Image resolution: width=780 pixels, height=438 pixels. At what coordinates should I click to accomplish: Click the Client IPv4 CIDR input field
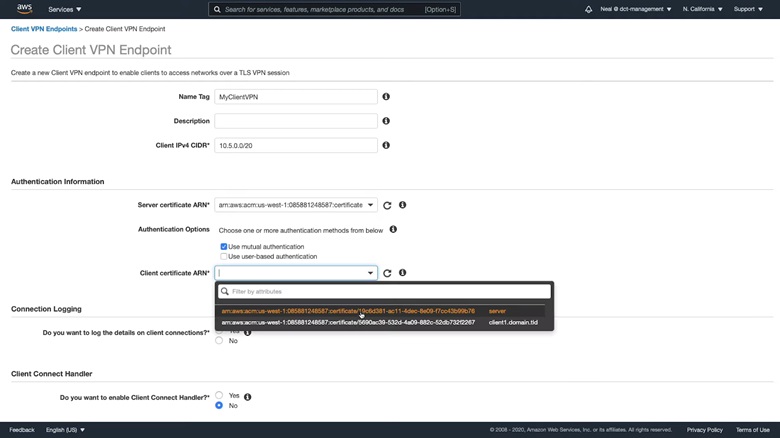tap(295, 145)
